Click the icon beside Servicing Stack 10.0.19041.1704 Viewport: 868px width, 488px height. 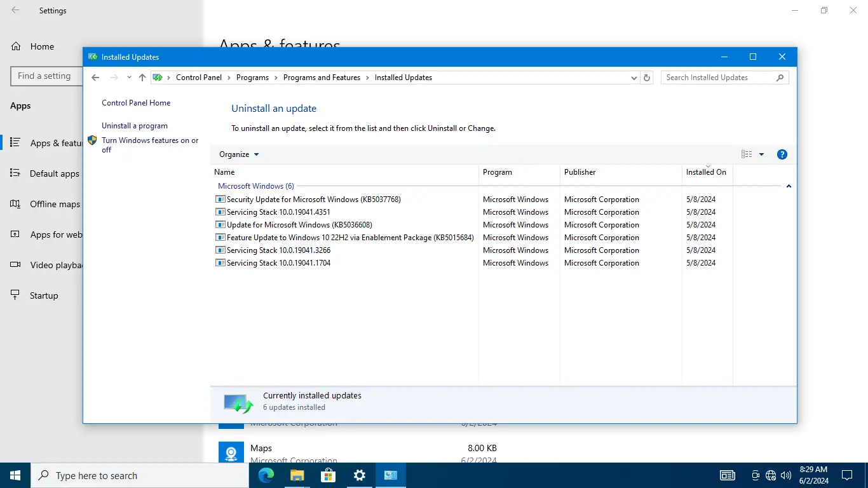pyautogui.click(x=220, y=263)
